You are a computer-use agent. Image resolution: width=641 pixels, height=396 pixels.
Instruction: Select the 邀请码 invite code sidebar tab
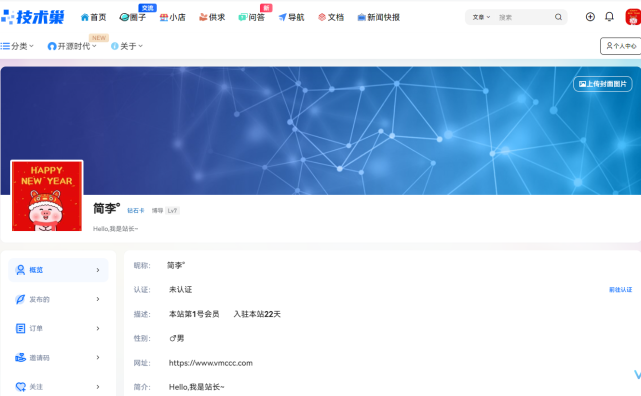(x=58, y=358)
